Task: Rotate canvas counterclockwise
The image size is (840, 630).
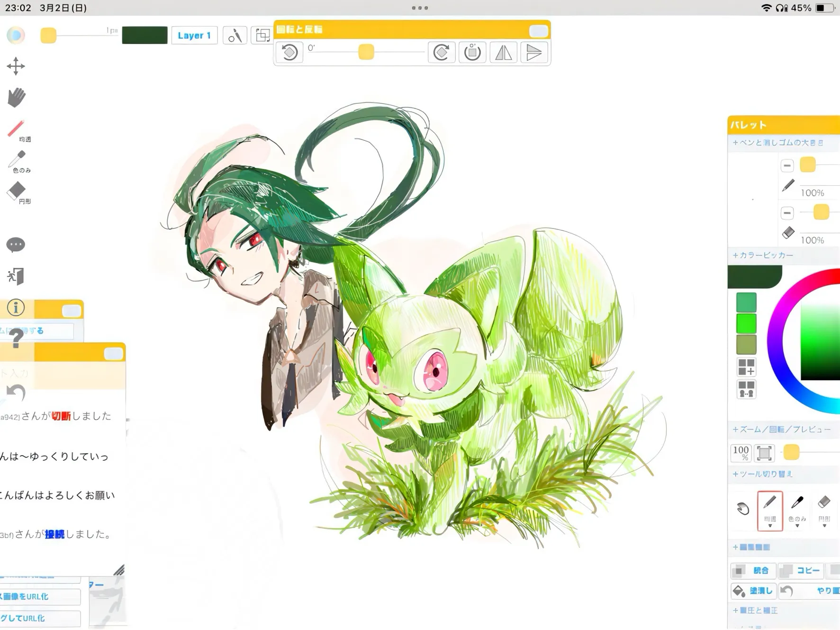Action: point(289,52)
